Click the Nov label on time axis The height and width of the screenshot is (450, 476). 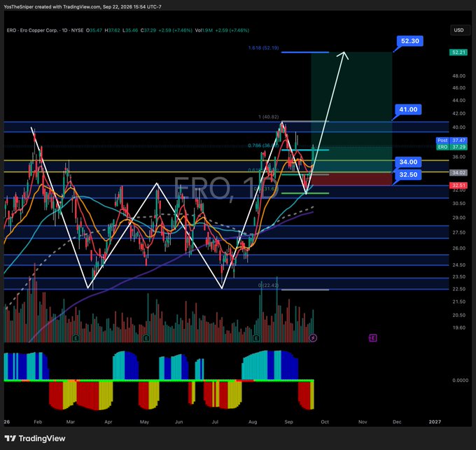point(363,422)
